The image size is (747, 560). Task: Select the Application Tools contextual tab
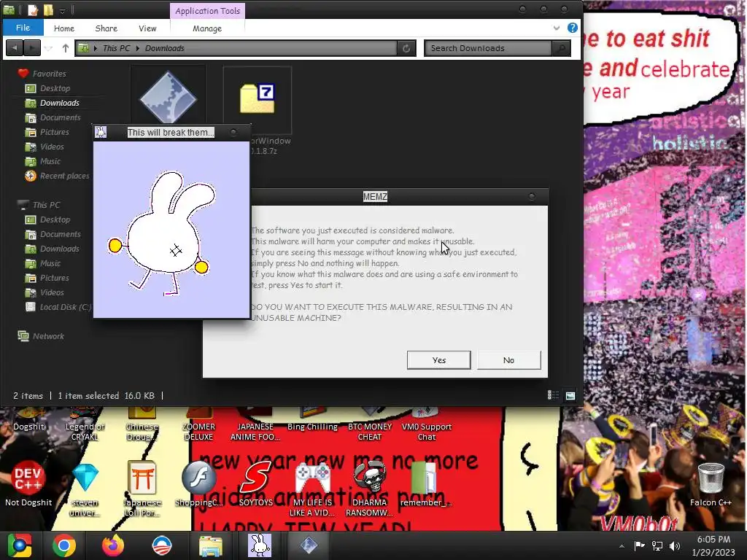pyautogui.click(x=207, y=10)
